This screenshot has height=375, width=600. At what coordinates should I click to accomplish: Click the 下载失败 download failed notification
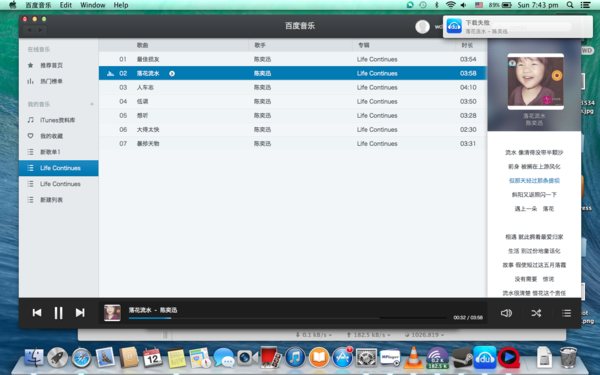518,26
